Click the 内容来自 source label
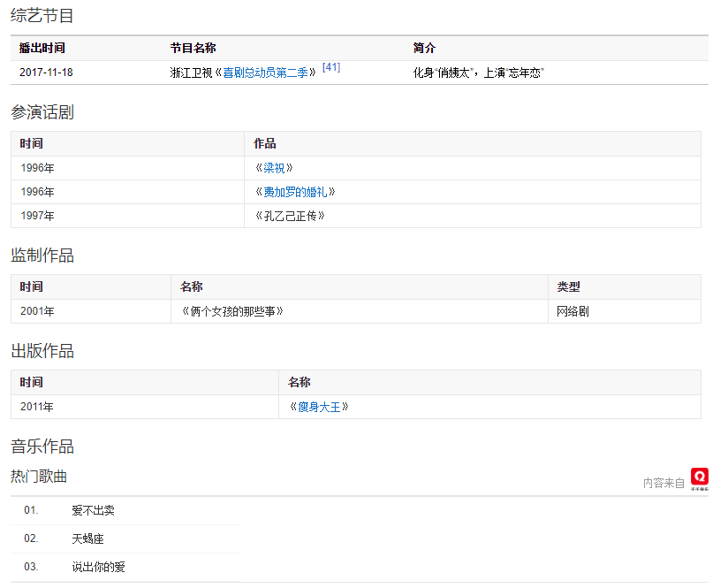The height and width of the screenshot is (588, 728). 664,483
